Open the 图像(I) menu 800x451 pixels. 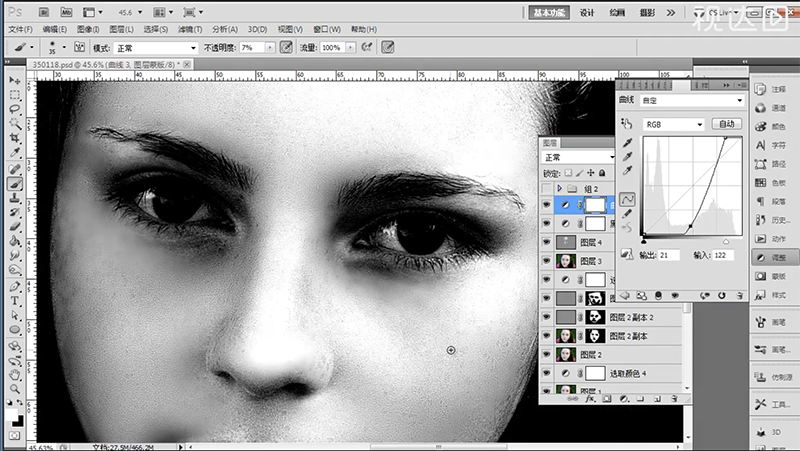click(88, 30)
